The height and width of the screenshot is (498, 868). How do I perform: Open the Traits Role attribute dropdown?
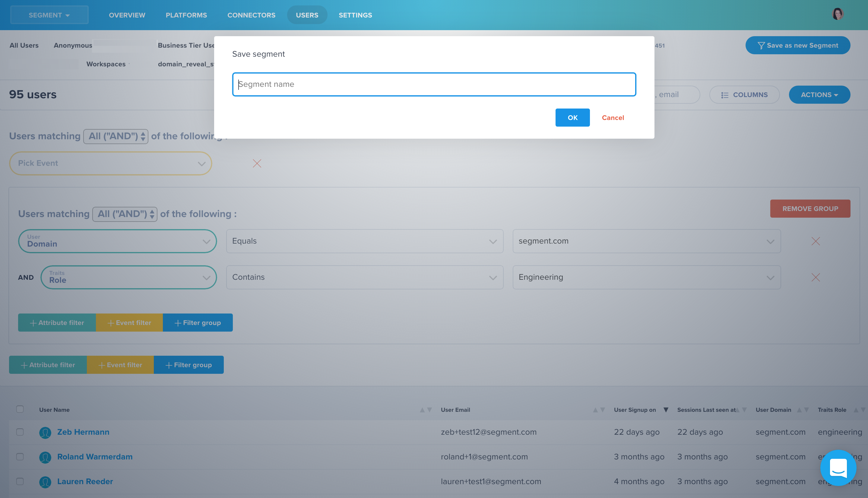(x=129, y=277)
